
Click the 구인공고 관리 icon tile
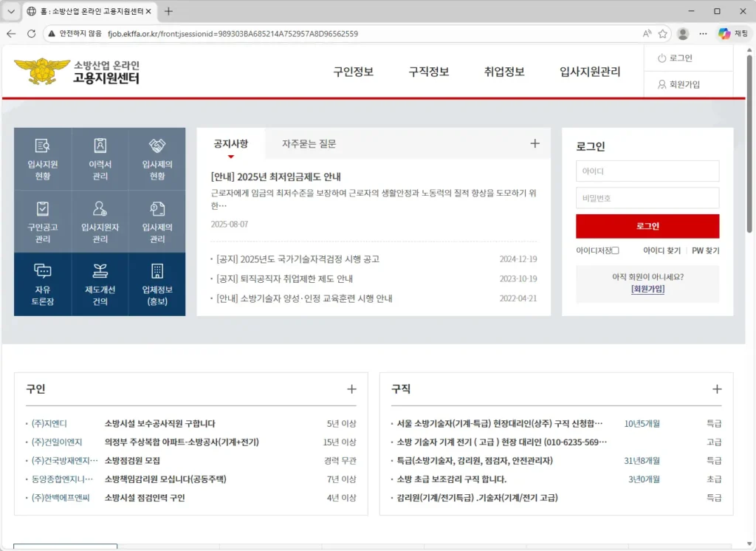43,221
